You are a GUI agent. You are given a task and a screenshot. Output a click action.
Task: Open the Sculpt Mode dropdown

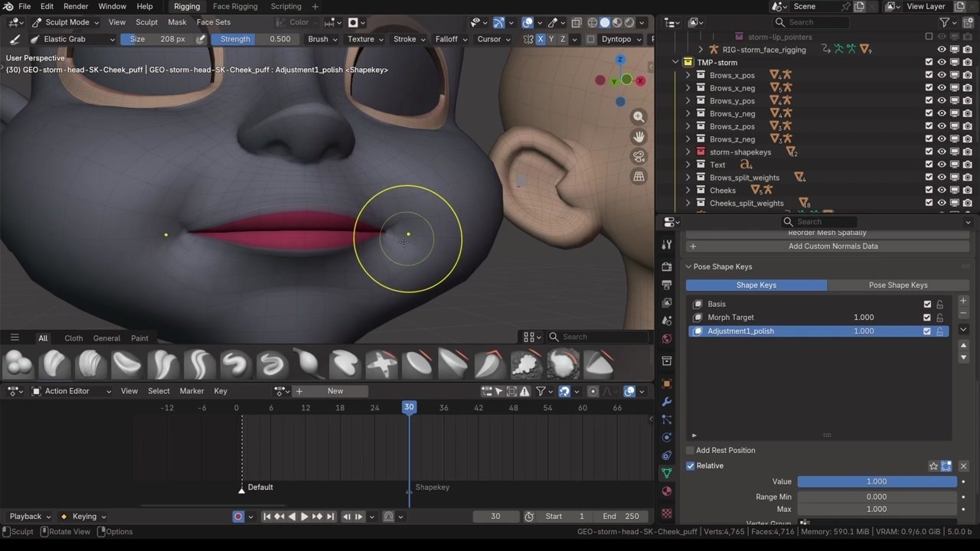point(67,22)
